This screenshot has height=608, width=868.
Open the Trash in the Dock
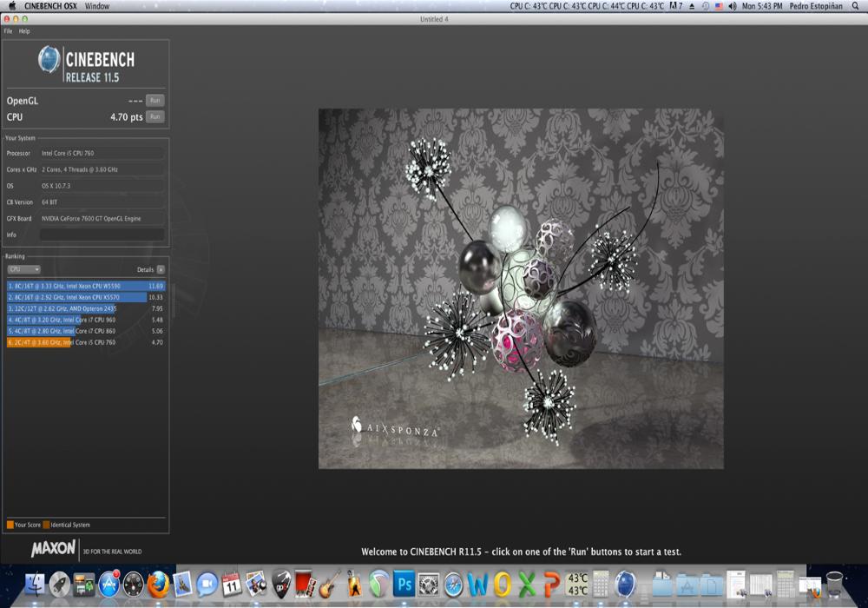point(834,585)
